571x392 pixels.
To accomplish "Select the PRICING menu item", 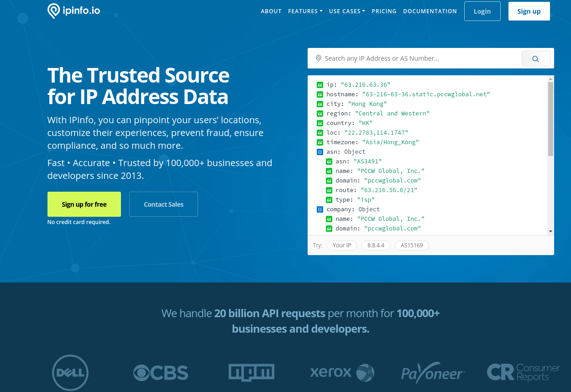I will pyautogui.click(x=384, y=11).
